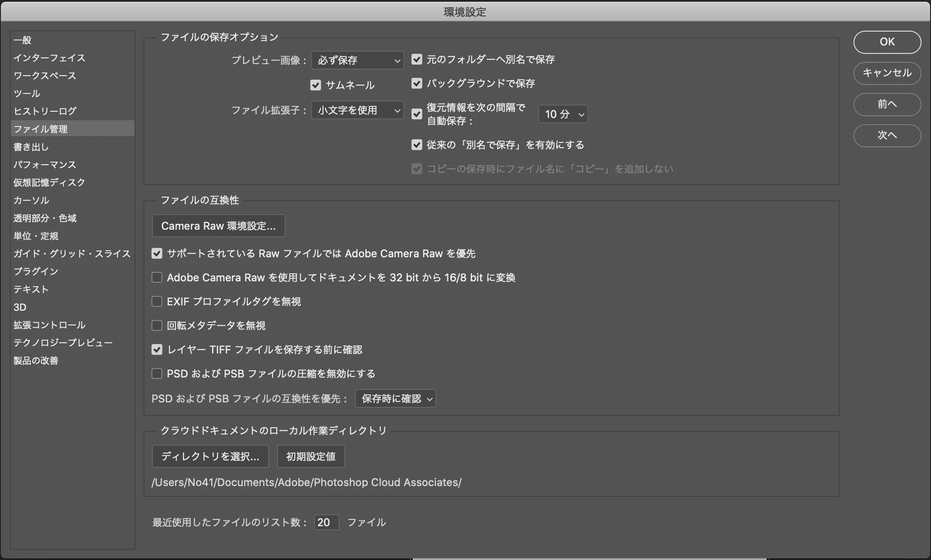Image resolution: width=931 pixels, height=560 pixels.
Task: Toggle レイヤー TIFF 保存前に確認 checkbox
Action: 157,349
